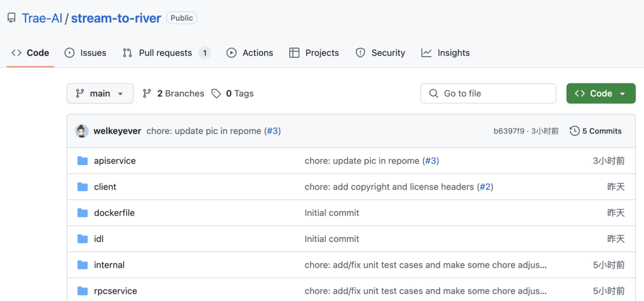644x301 pixels.
Task: Switch to the Issues tab
Action: (85, 53)
